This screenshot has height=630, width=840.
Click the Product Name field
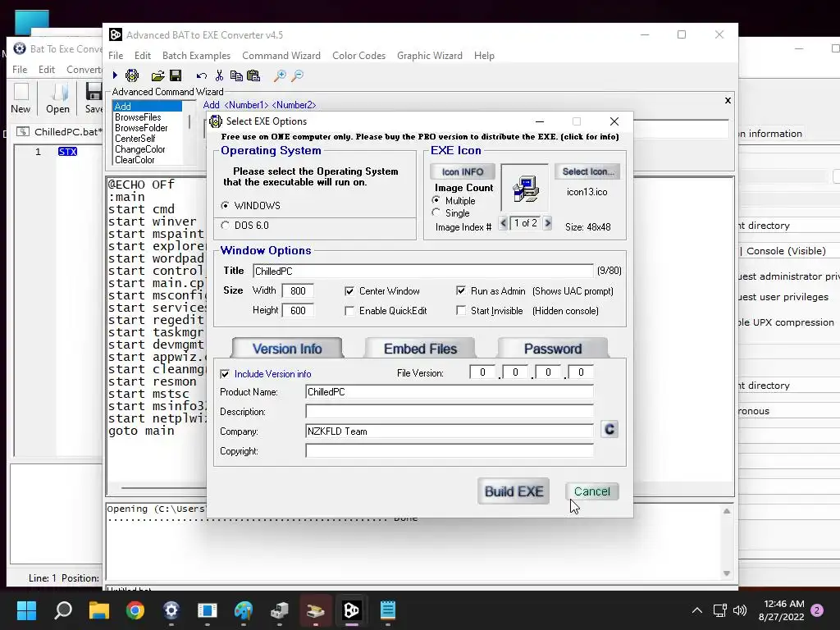pyautogui.click(x=450, y=392)
